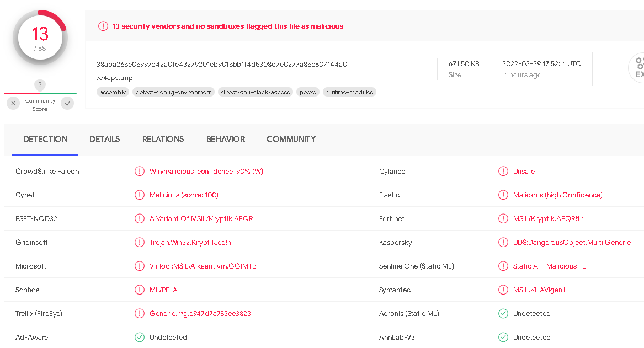Click the community score upvote checkmark icon
The width and height of the screenshot is (644, 348).
[x=67, y=103]
